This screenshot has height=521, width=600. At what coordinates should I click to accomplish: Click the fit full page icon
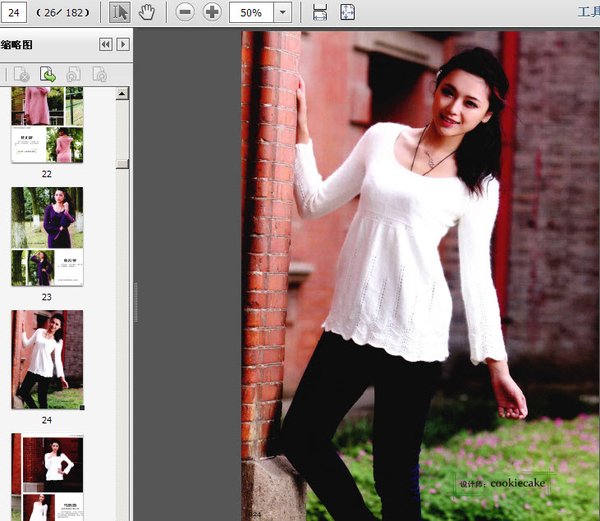click(x=347, y=12)
